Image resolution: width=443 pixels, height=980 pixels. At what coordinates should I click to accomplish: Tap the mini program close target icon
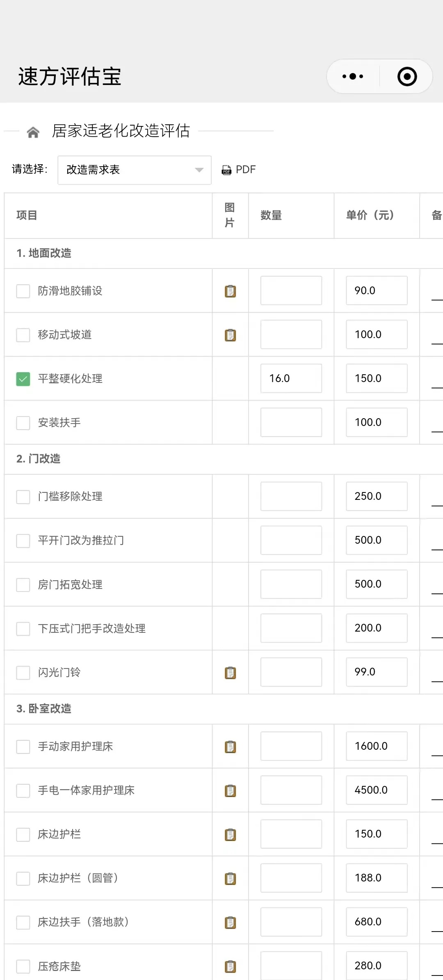click(407, 77)
